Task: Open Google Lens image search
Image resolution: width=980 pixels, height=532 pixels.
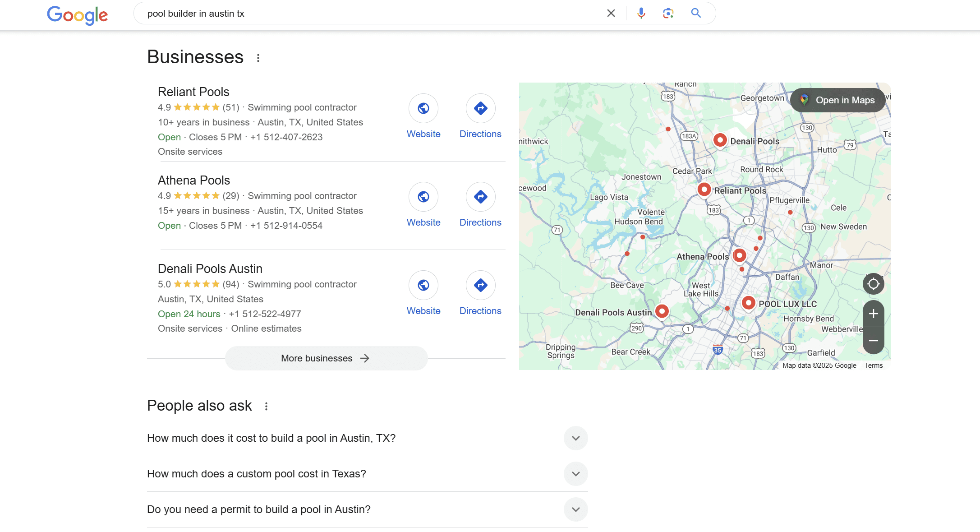Action: coord(668,13)
